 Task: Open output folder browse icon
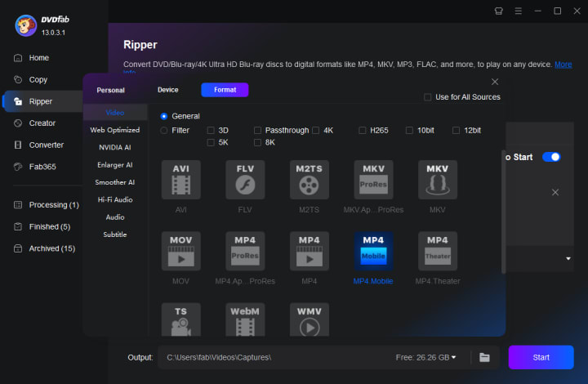pos(484,357)
